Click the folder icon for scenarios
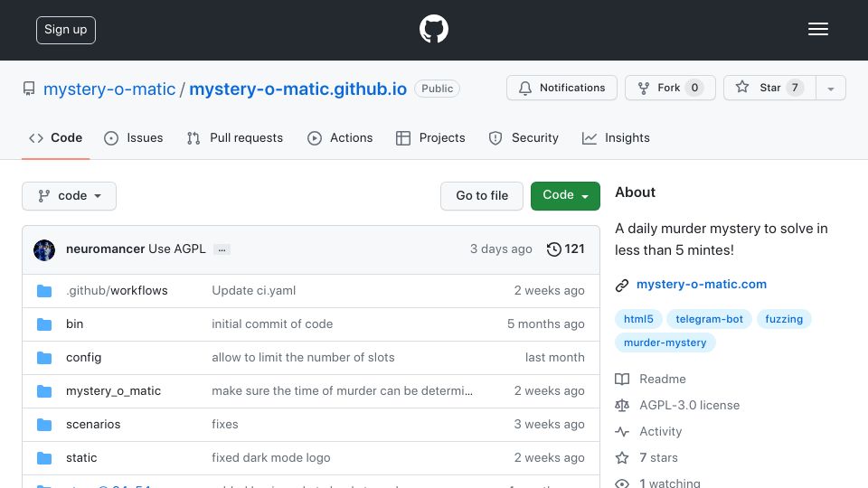The image size is (868, 488). click(44, 425)
